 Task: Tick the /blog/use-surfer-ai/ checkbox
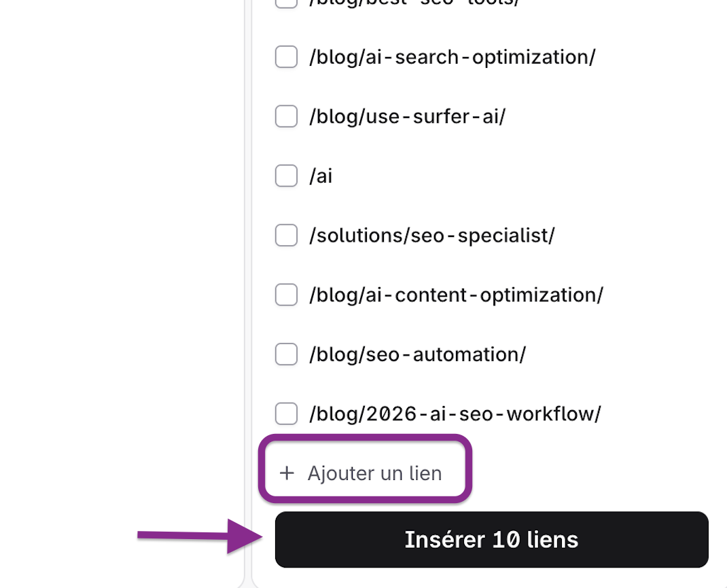tap(286, 116)
